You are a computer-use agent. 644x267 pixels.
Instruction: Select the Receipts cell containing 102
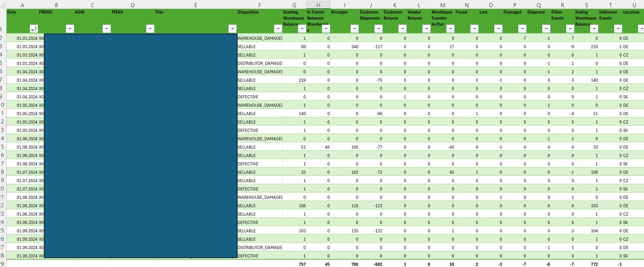click(345, 172)
